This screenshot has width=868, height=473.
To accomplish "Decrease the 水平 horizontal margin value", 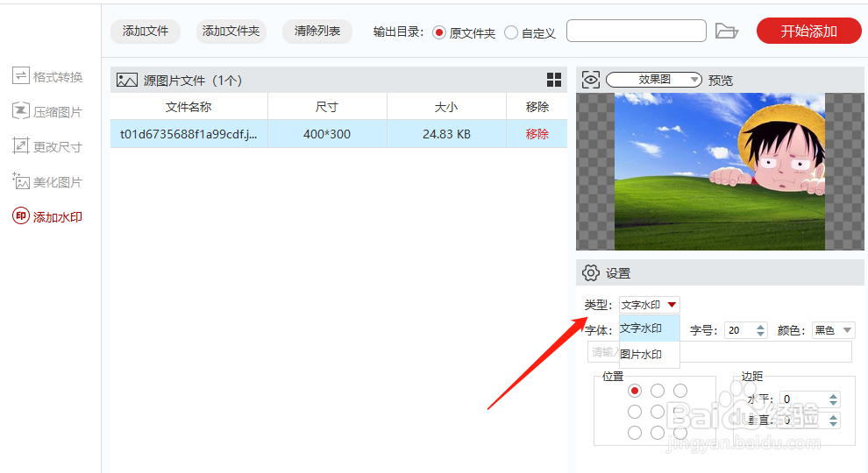I will (834, 403).
